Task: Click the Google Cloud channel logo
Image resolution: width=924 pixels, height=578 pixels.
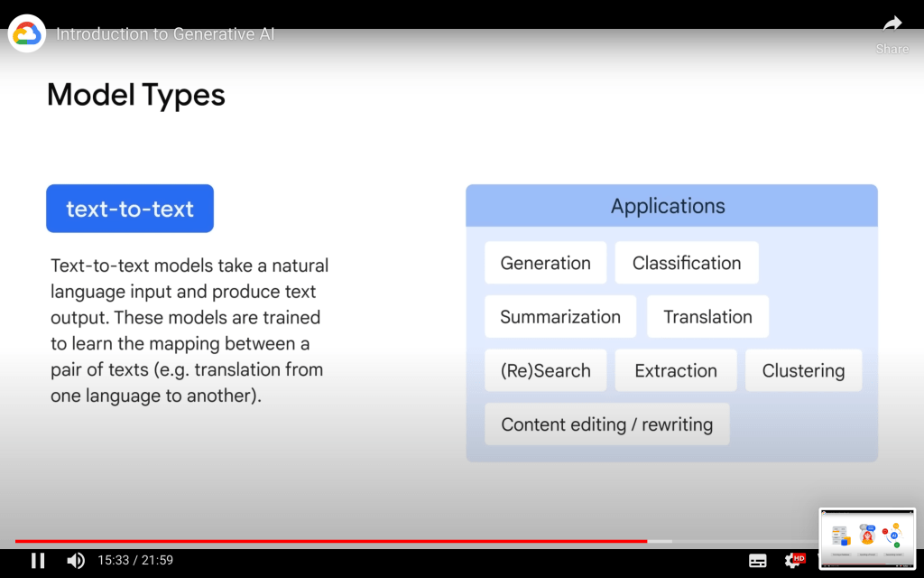Action: pos(27,34)
